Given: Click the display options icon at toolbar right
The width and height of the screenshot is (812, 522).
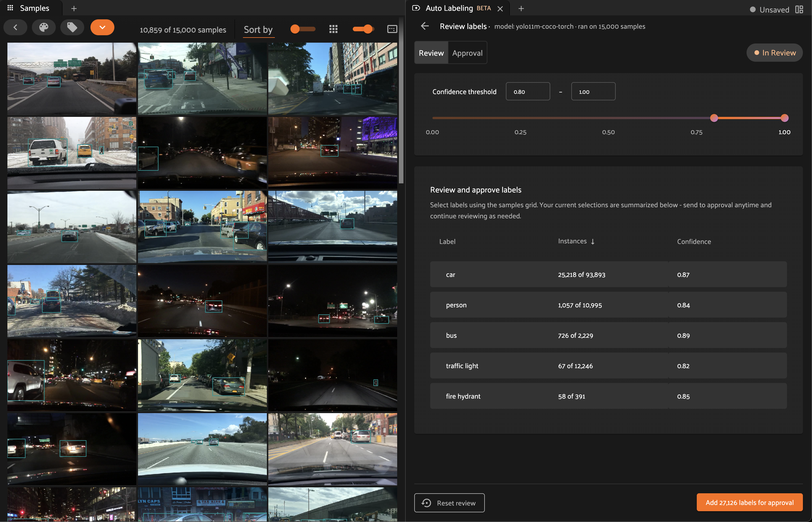Looking at the screenshot, I should tap(392, 29).
